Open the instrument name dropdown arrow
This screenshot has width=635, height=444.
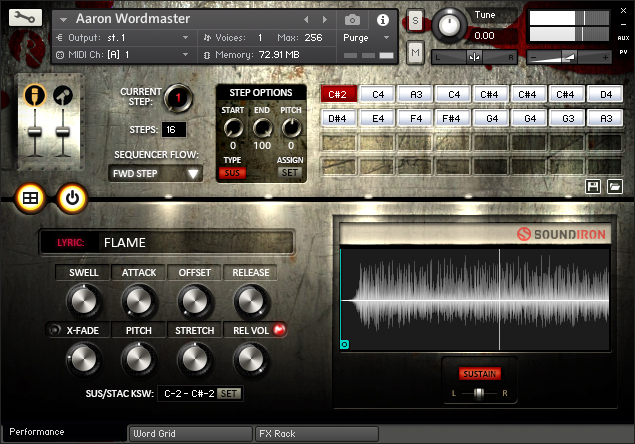[64, 19]
